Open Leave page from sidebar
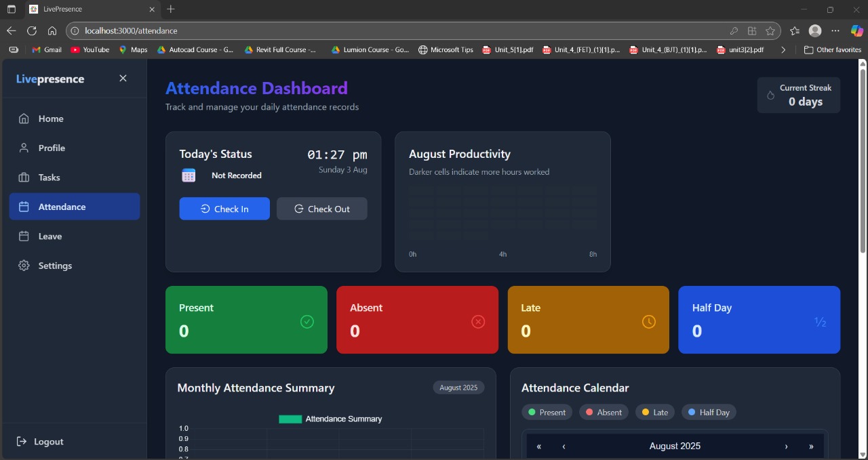868x460 pixels. tap(75, 236)
